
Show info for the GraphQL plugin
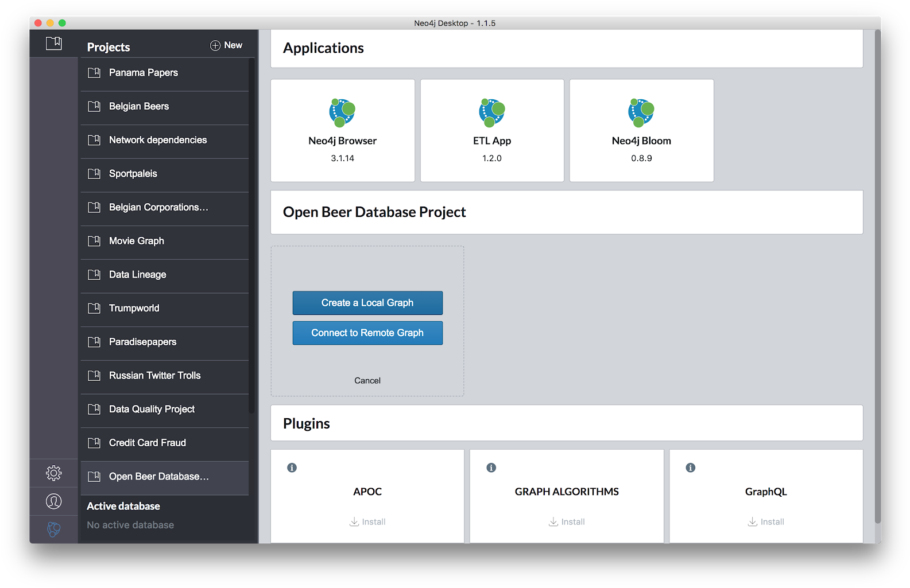[x=691, y=468]
